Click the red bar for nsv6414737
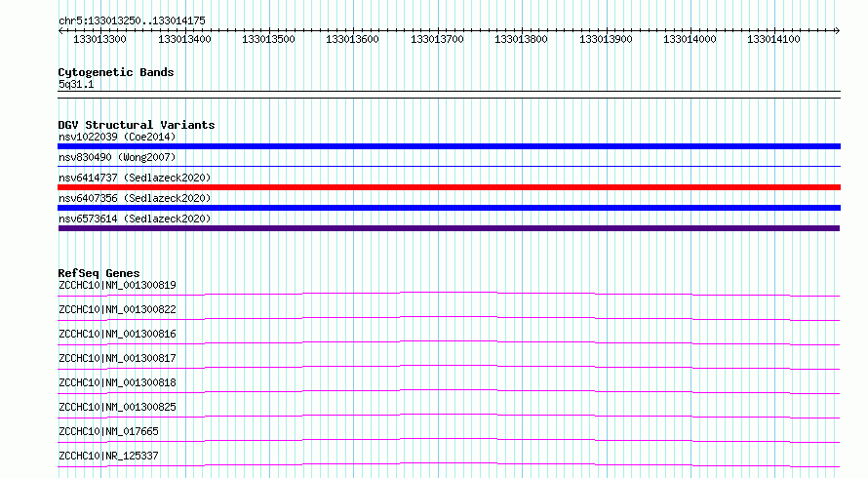Image resolution: width=868 pixels, height=478 pixels. click(449, 187)
